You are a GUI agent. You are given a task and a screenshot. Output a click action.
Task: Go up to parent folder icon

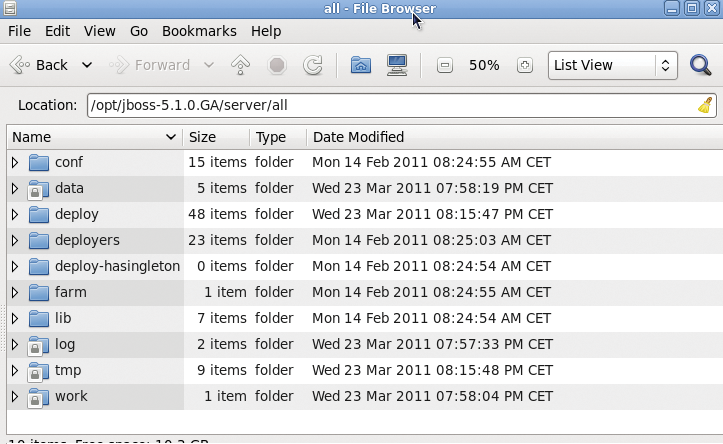(x=240, y=65)
